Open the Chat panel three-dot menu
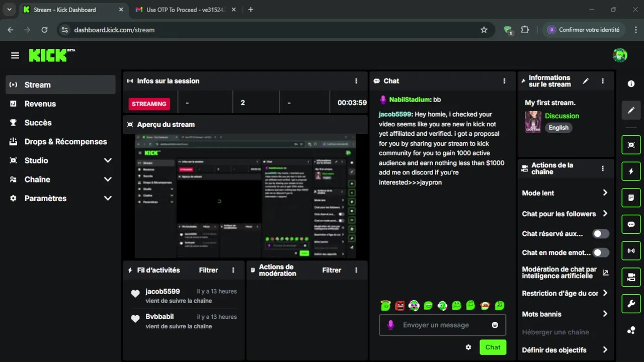The width and height of the screenshot is (644, 362). point(504,81)
